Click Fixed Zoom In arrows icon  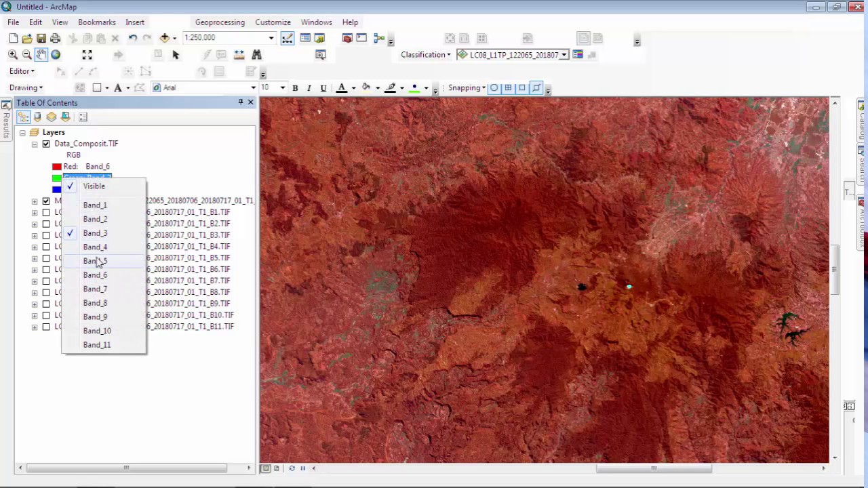[87, 55]
